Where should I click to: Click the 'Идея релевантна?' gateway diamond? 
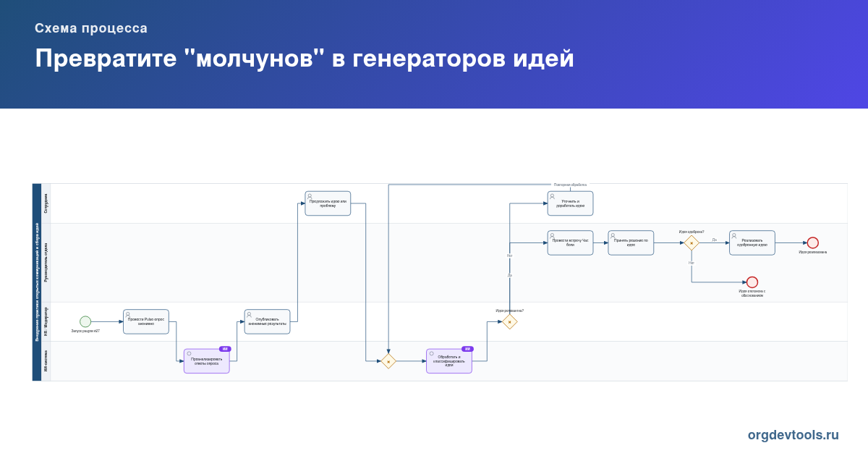(510, 322)
